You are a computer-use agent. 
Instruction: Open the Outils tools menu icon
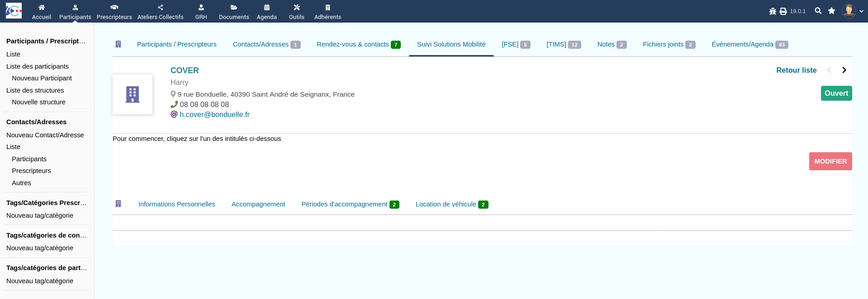[297, 7]
